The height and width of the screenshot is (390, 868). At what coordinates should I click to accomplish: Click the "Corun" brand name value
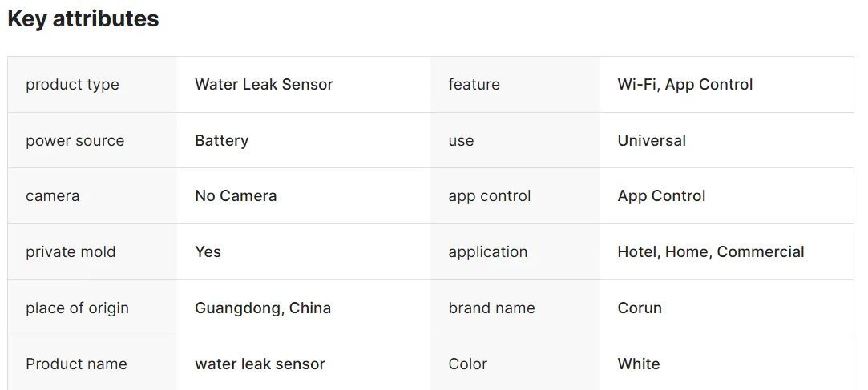(x=640, y=308)
